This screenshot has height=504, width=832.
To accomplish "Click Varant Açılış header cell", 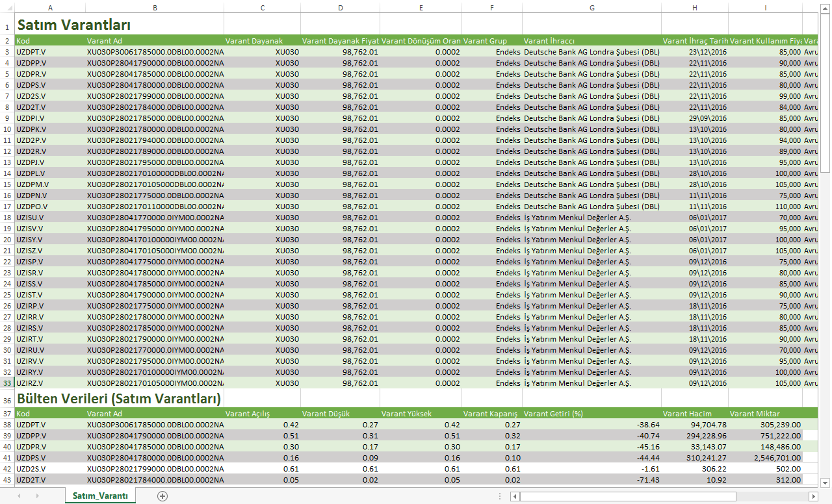I will click(x=262, y=414).
